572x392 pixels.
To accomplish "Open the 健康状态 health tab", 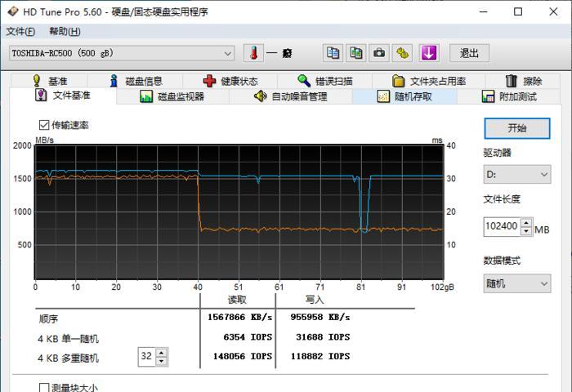I will (x=230, y=81).
